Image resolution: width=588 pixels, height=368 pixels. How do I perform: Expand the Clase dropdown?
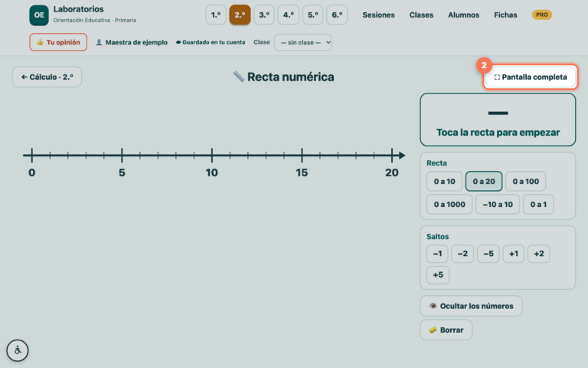pyautogui.click(x=303, y=42)
